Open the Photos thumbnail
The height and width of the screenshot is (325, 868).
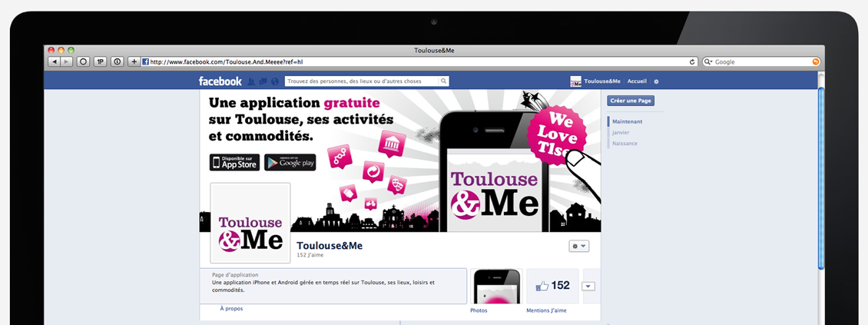pos(496,287)
